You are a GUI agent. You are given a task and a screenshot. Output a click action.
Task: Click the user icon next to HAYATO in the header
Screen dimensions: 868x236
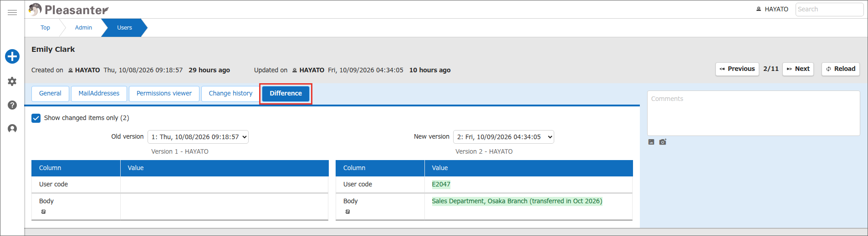click(x=759, y=9)
